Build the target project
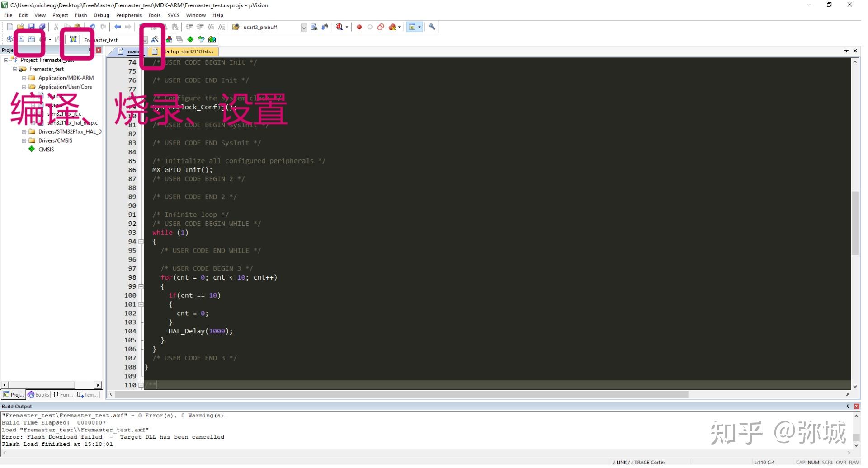The image size is (868, 468). (21, 39)
